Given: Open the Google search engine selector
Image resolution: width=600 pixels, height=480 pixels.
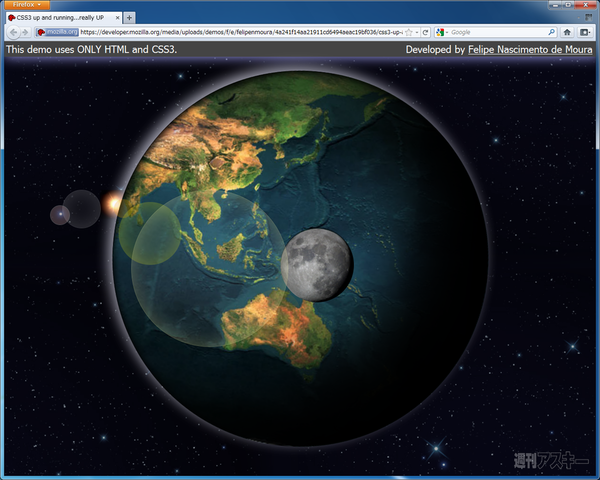Looking at the screenshot, I should coord(442,33).
